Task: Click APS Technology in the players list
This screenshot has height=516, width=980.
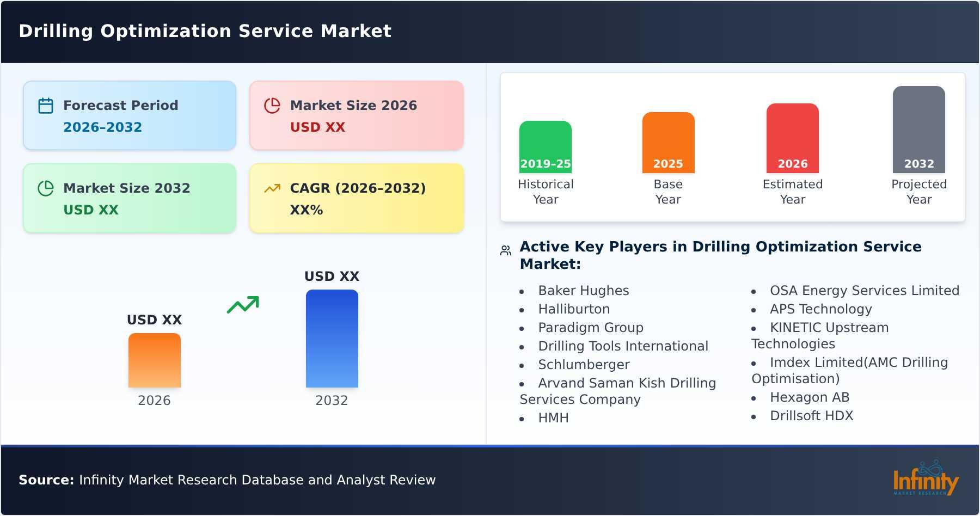Action: pos(821,309)
